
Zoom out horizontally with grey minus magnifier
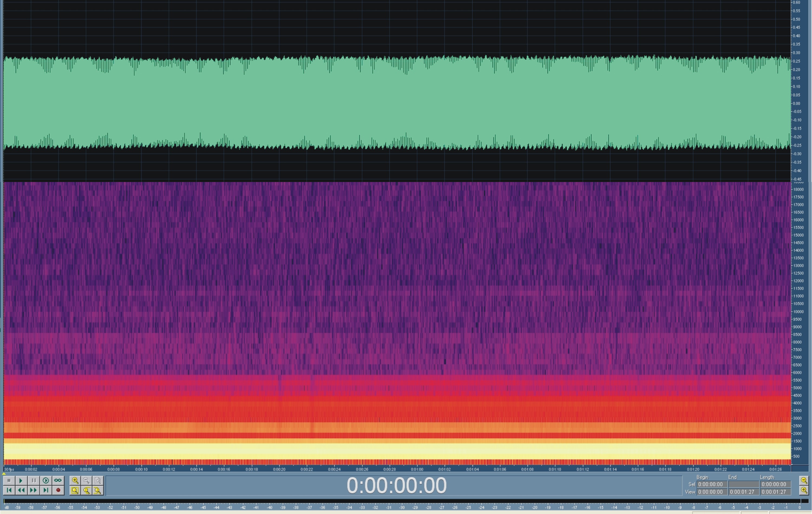(86, 480)
